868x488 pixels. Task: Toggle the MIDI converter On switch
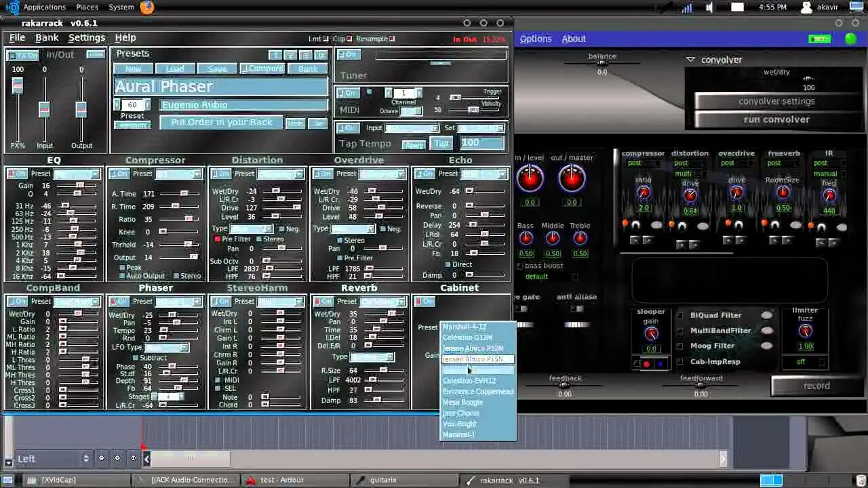point(347,93)
